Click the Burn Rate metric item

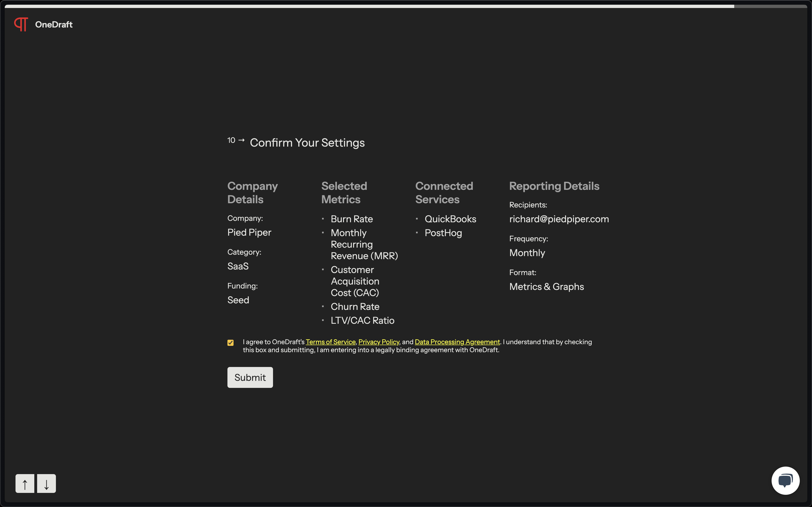pos(352,219)
